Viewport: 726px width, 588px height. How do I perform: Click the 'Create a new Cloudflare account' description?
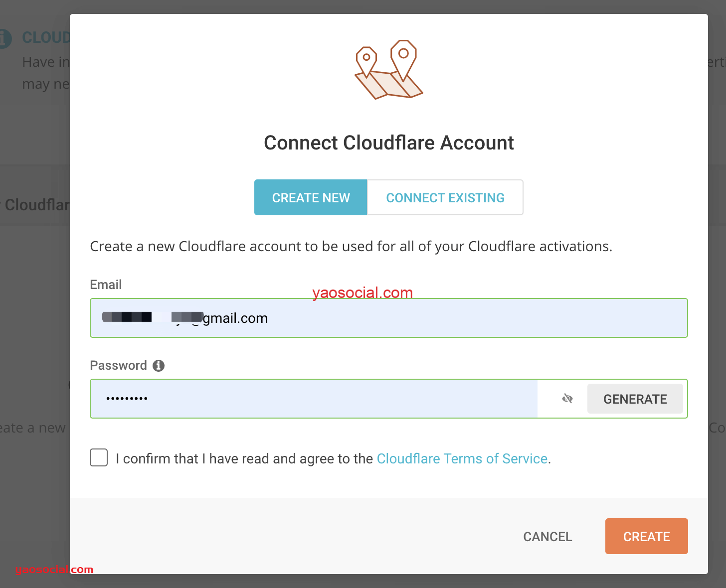pos(351,246)
